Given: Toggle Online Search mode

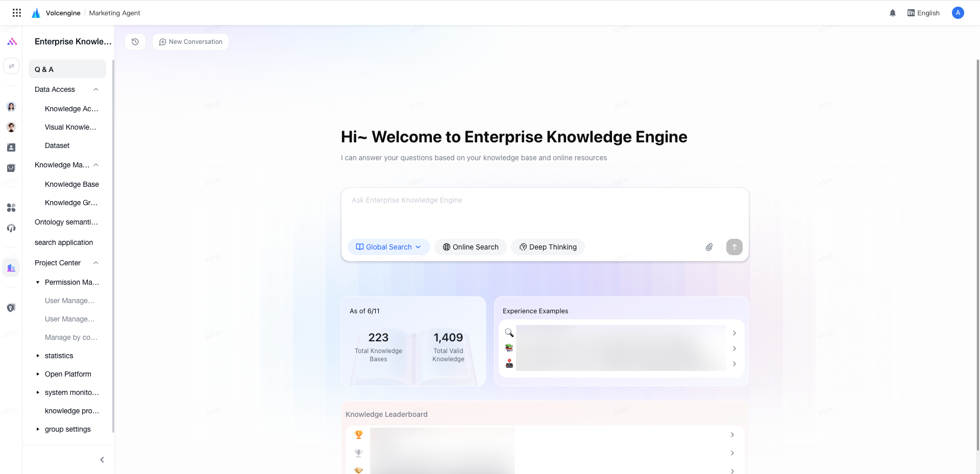Looking at the screenshot, I should [x=471, y=247].
